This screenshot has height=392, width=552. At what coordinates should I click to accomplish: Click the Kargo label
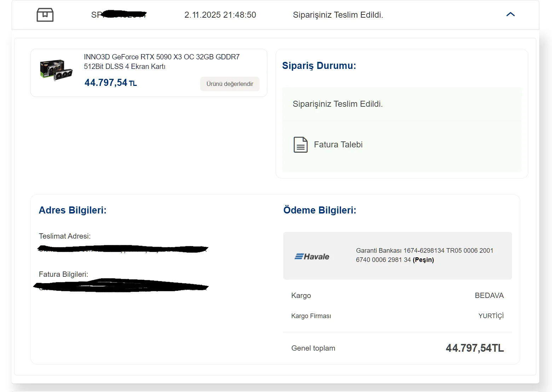(x=301, y=296)
